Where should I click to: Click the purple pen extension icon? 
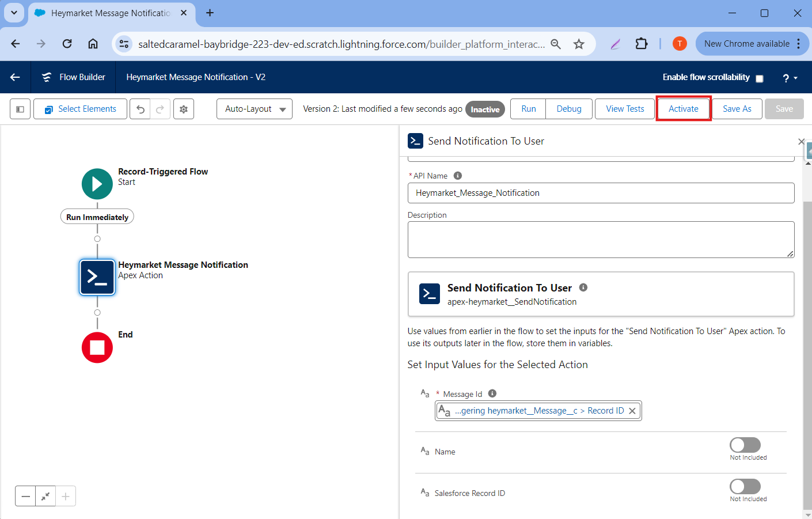coord(616,44)
